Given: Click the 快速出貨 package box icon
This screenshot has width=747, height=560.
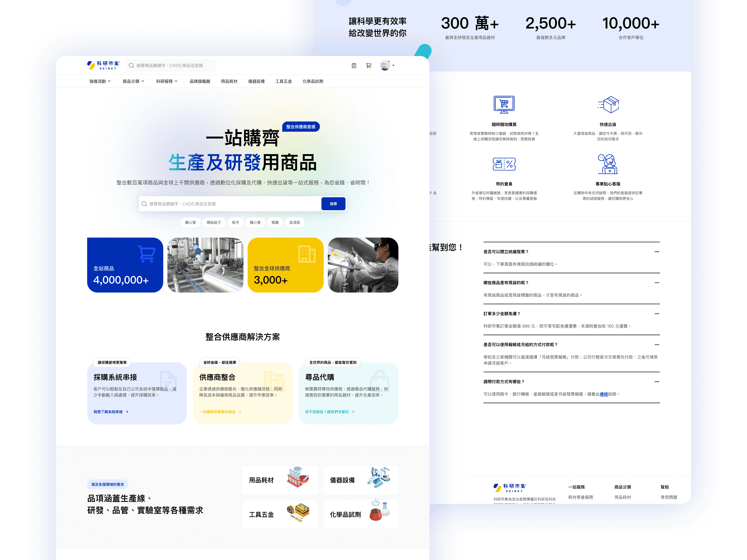Looking at the screenshot, I should (608, 104).
